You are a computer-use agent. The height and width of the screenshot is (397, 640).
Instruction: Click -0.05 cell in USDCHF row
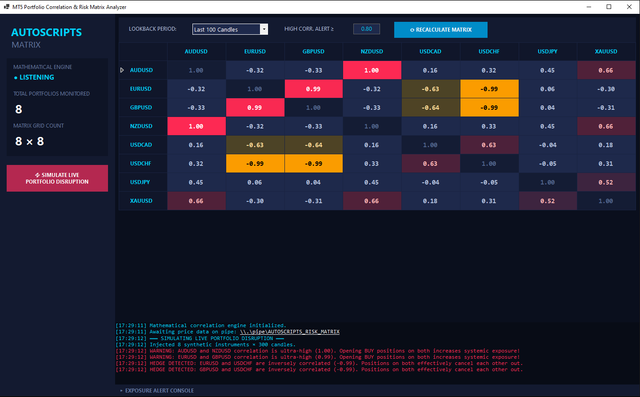pos(547,164)
